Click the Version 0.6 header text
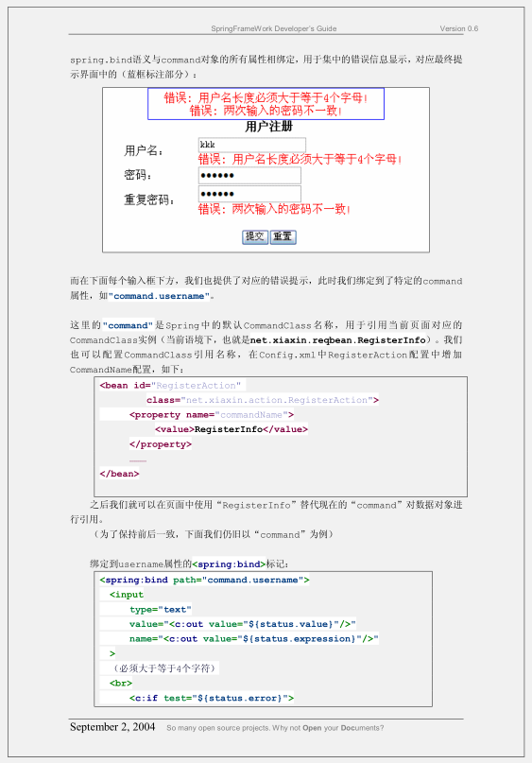This screenshot has width=532, height=763. [459, 28]
